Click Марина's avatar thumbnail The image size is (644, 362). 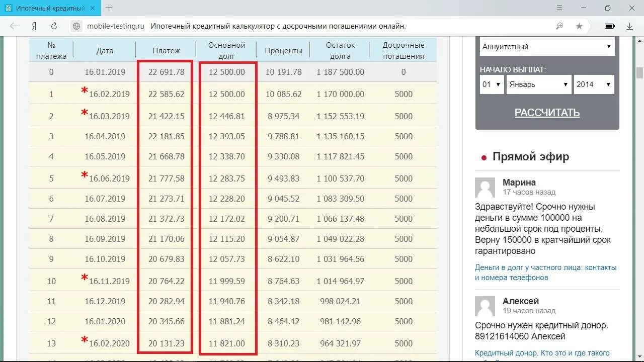tap(485, 187)
